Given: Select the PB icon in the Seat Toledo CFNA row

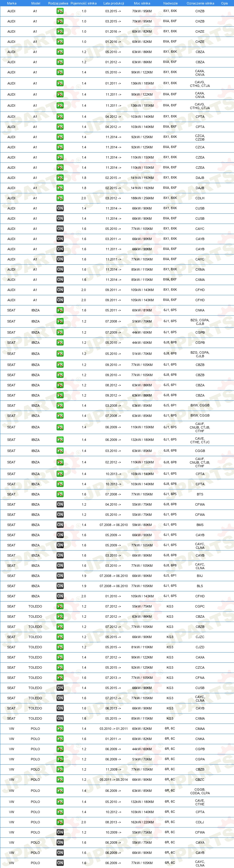Looking at the screenshot, I should click(60, 678).
